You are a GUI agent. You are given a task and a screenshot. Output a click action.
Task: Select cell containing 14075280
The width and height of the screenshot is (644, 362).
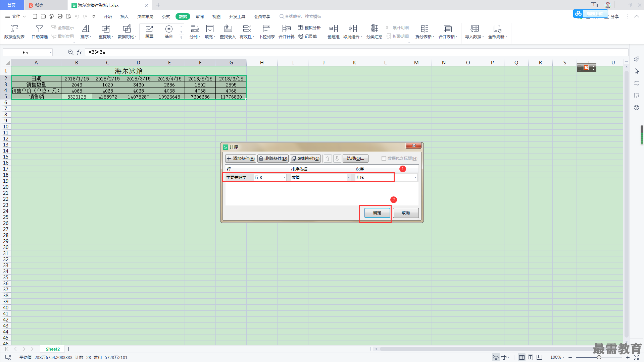[x=138, y=97]
